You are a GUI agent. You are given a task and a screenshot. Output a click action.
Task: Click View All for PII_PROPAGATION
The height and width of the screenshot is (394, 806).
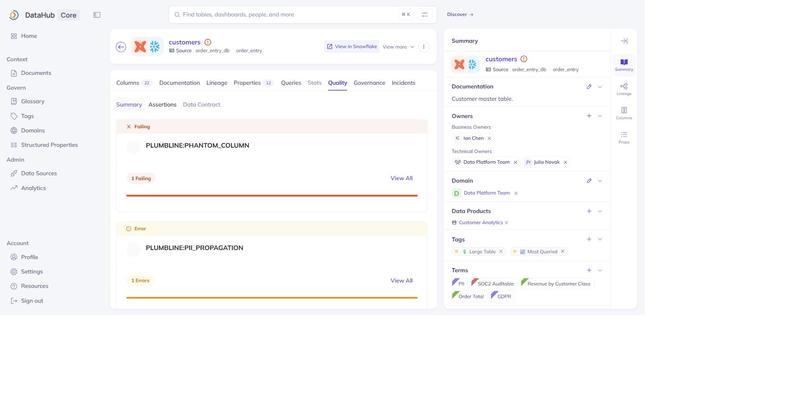click(x=401, y=281)
